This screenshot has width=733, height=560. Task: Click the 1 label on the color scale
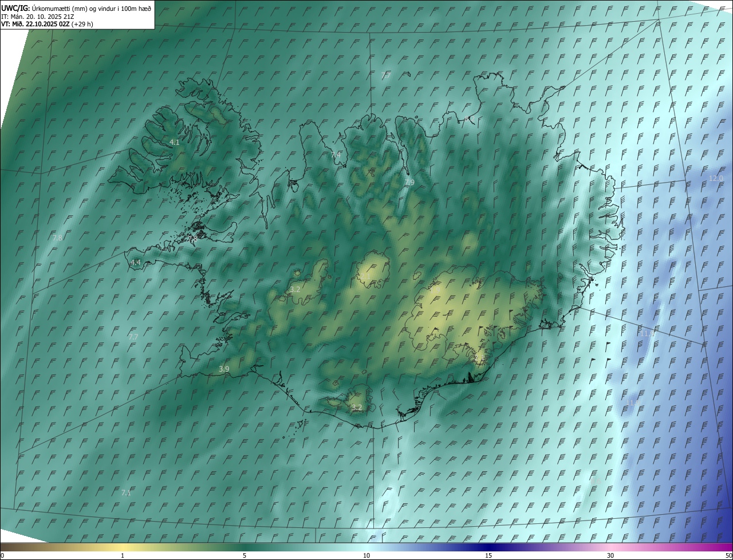[x=123, y=555]
